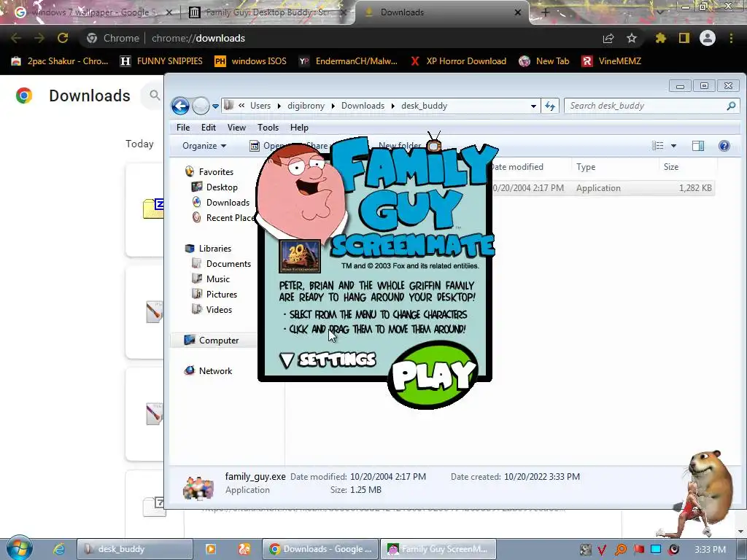
Task: Click the share page icon in Chrome
Action: [608, 39]
